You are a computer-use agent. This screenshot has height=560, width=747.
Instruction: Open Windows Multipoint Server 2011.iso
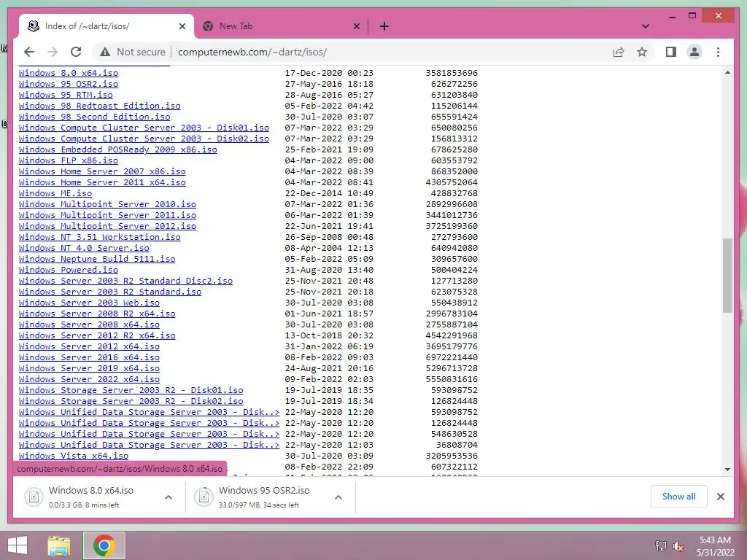click(x=108, y=215)
